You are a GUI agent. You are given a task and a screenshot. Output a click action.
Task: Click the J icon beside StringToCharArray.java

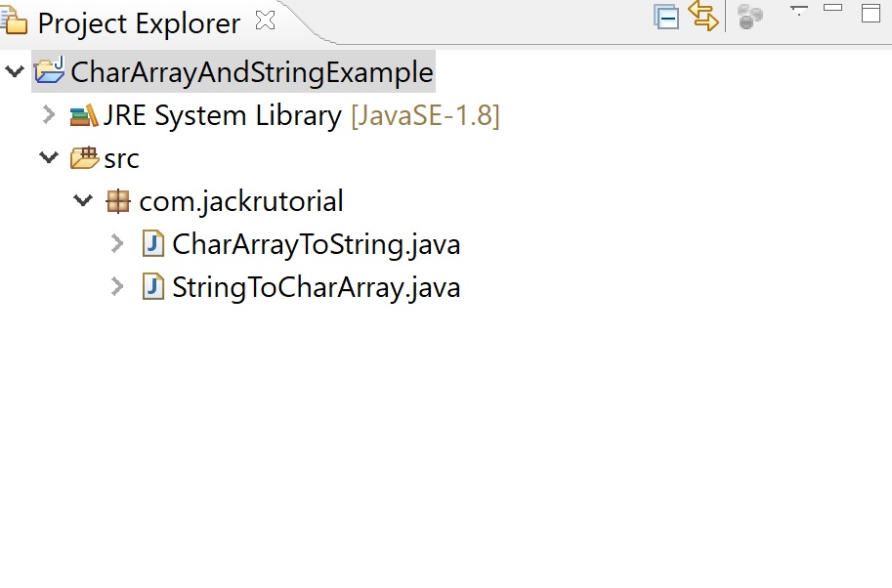click(x=152, y=286)
